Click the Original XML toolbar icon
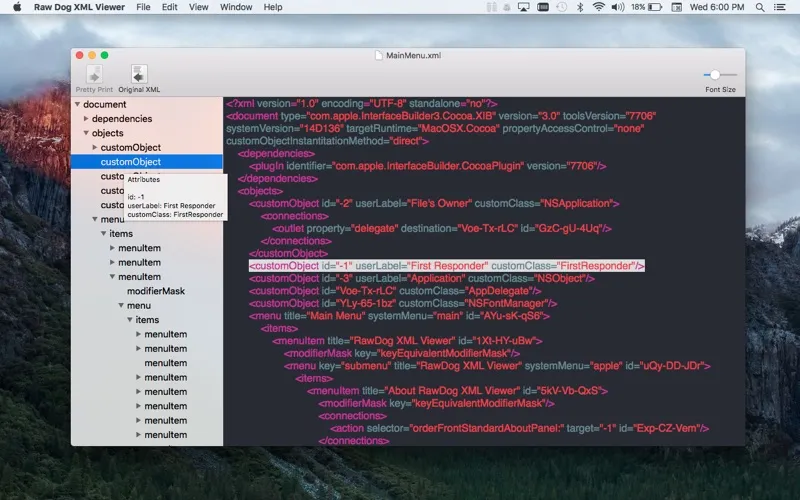 pyautogui.click(x=139, y=75)
